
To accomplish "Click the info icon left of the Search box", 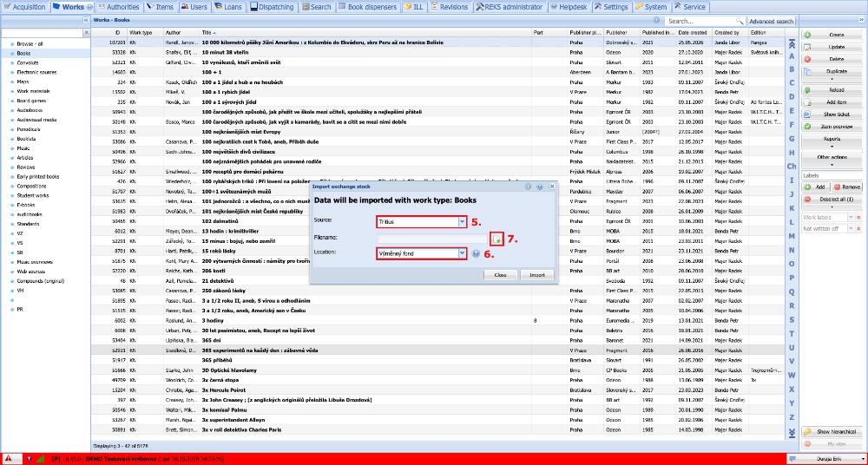I will 658,20.
